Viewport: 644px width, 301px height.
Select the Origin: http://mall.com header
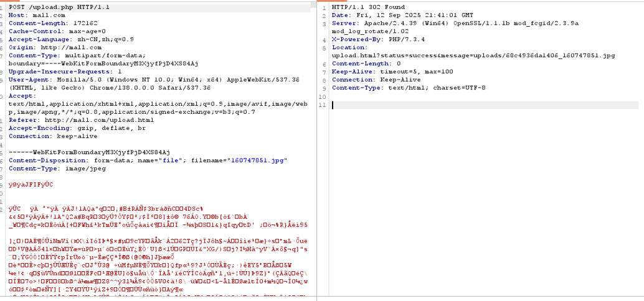55,47
